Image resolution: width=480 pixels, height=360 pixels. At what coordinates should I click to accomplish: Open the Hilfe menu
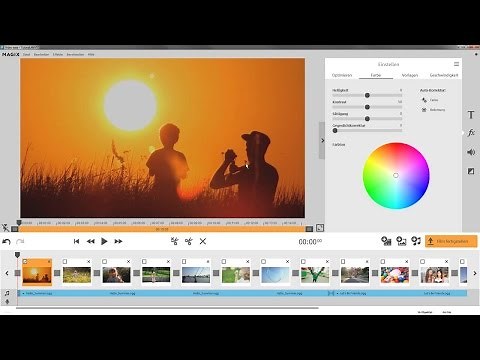pos(91,54)
